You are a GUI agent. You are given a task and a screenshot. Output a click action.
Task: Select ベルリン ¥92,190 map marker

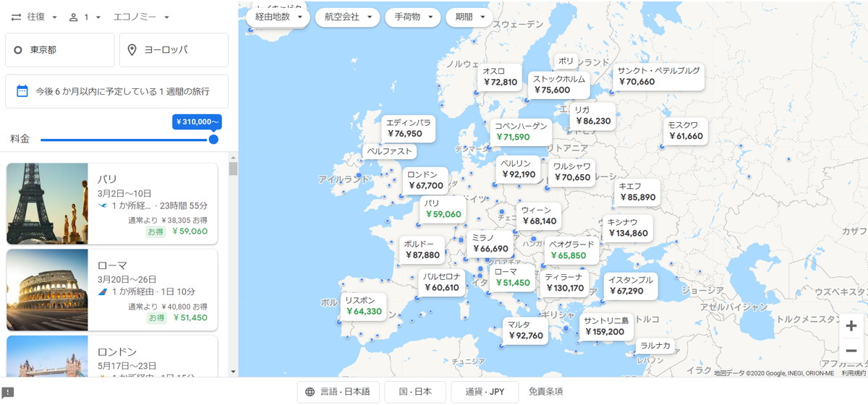click(x=518, y=169)
